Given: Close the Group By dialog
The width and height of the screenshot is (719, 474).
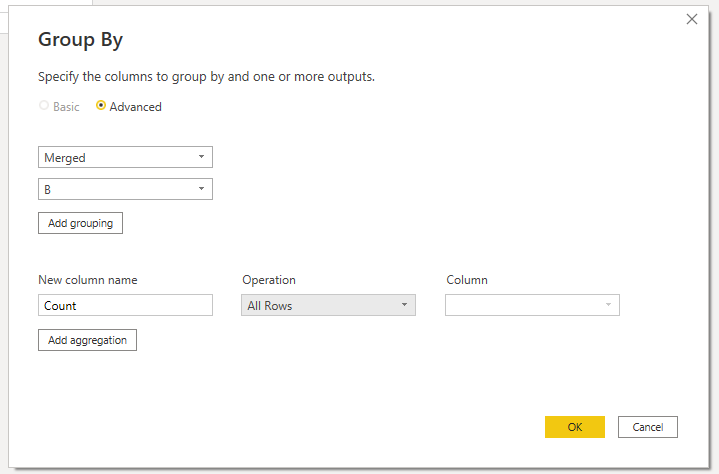Looking at the screenshot, I should click(x=691, y=19).
